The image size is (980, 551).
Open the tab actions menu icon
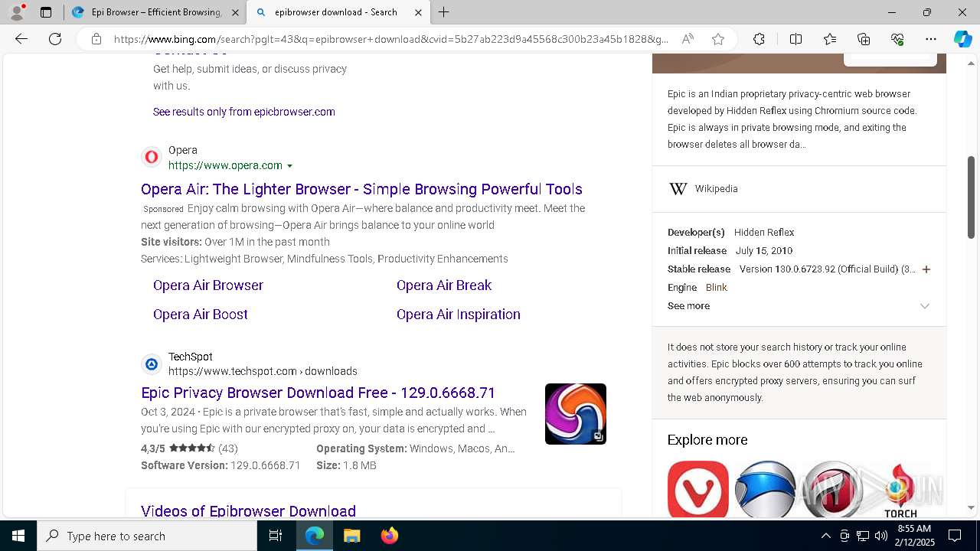(x=46, y=12)
